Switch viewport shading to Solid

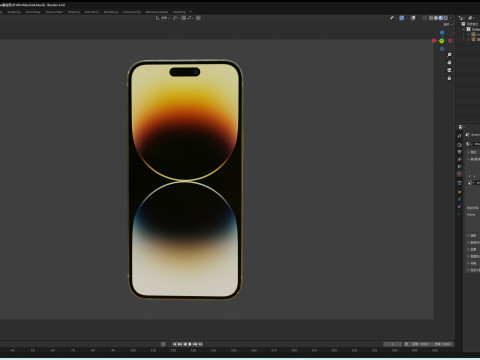click(436, 18)
